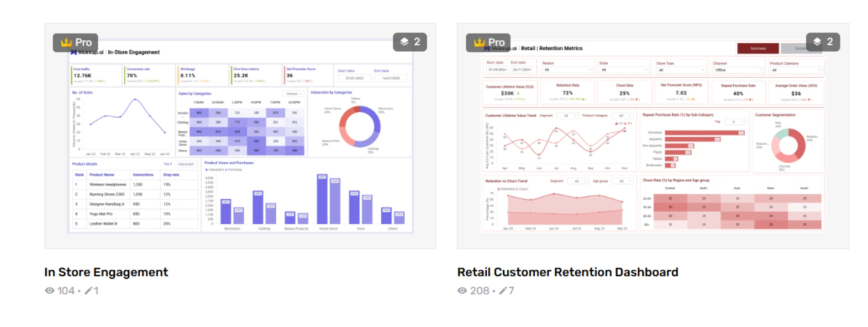Open the Store Type dropdown
The height and width of the screenshot is (327, 868).
point(681,70)
